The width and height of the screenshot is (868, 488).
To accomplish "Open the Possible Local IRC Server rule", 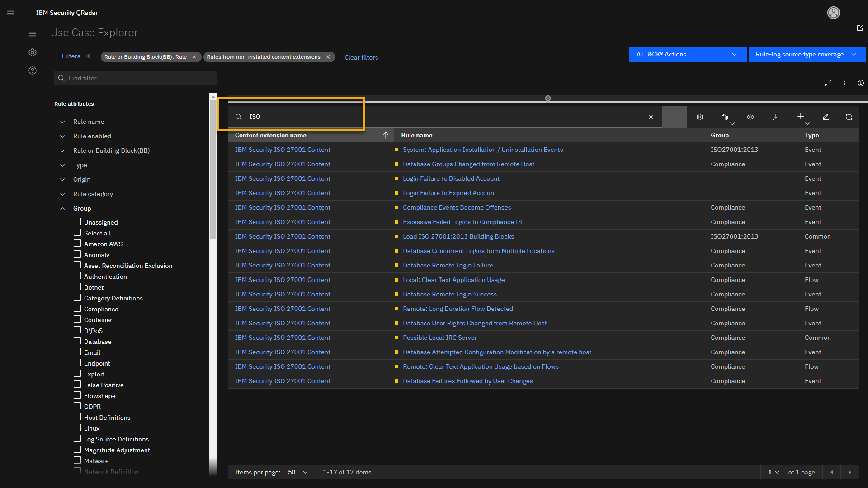I will tap(439, 338).
